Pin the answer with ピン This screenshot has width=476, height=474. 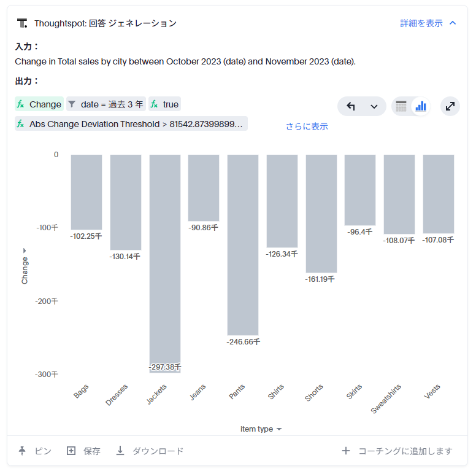pos(35,451)
